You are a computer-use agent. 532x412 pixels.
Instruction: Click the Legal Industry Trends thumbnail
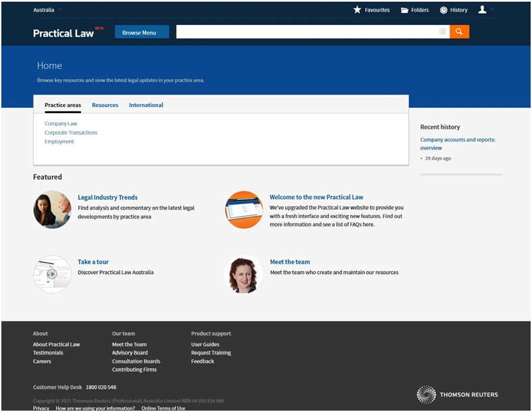point(52,210)
